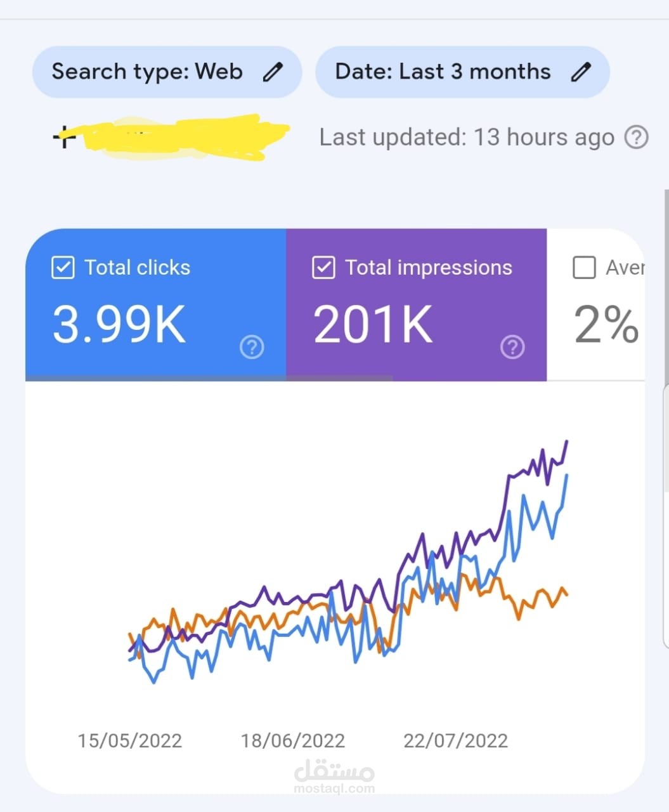
Task: Enable the Average CTR checkbox
Action: click(584, 267)
